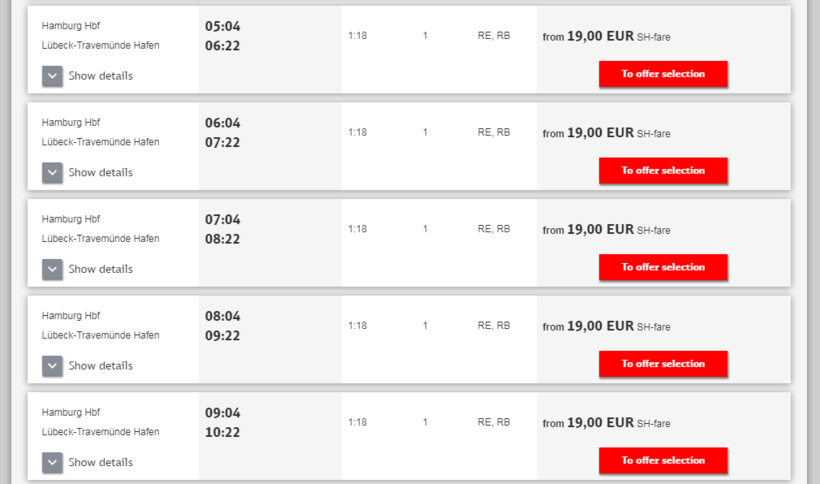
Task: Expand details chevron for 07:04 departure
Action: click(53, 269)
